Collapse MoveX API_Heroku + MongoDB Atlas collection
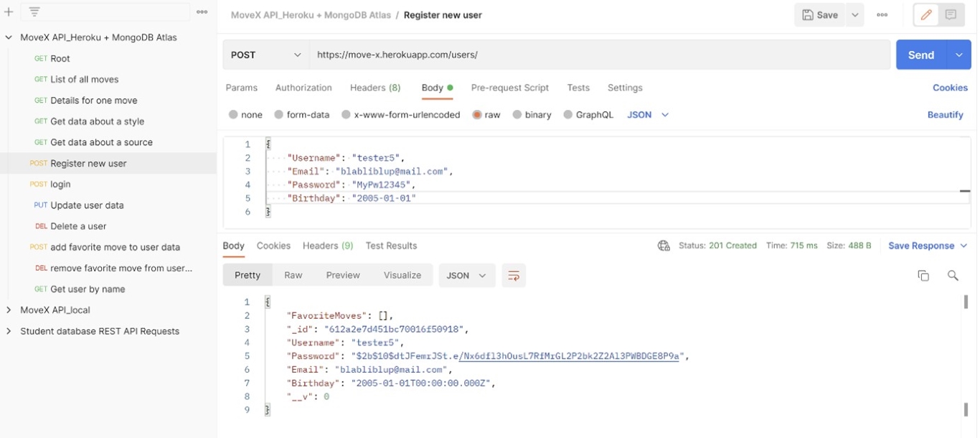Image resolution: width=980 pixels, height=438 pixels. 9,37
